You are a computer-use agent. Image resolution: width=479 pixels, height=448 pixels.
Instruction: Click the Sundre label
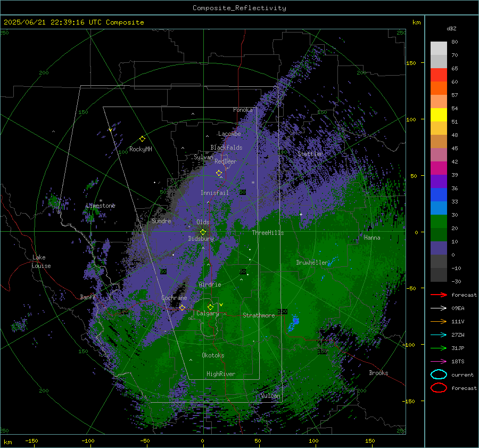161,221
